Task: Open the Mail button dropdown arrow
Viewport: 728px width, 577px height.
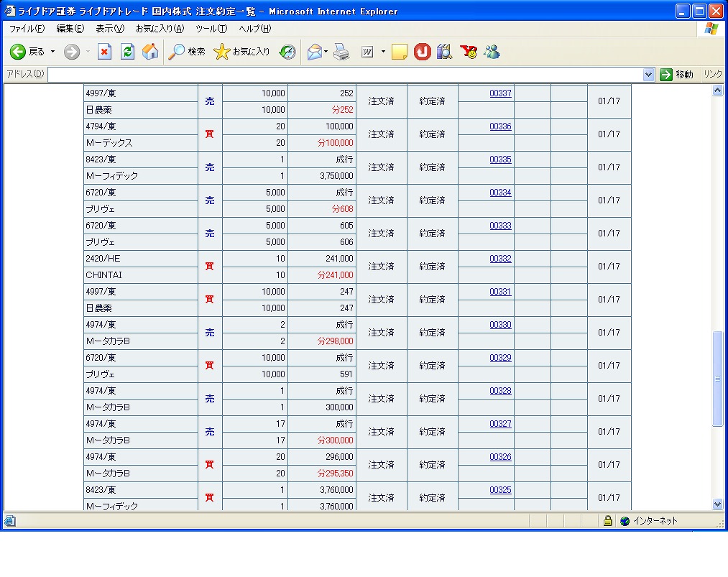Action: [x=326, y=52]
